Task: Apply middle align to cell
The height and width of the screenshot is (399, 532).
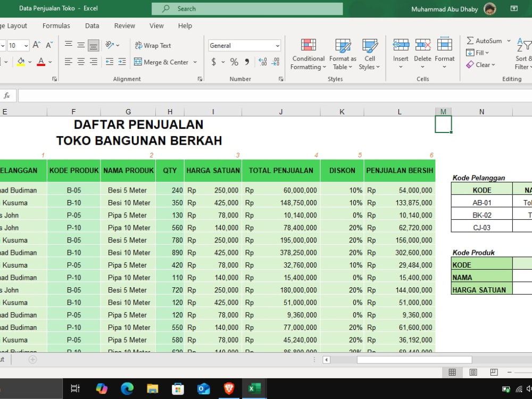Action: pos(81,45)
